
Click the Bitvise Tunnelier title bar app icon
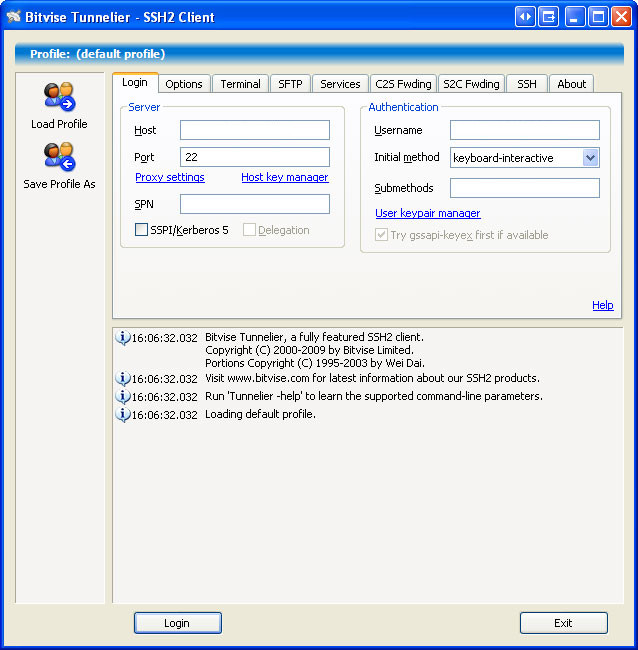point(14,17)
